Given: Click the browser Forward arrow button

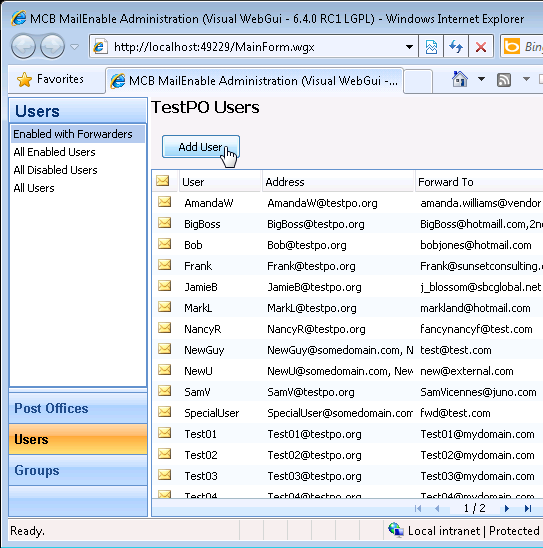Looking at the screenshot, I should point(52,46).
